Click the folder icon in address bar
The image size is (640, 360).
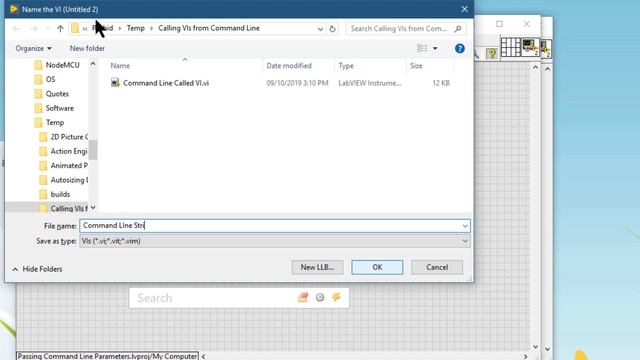[75, 29]
